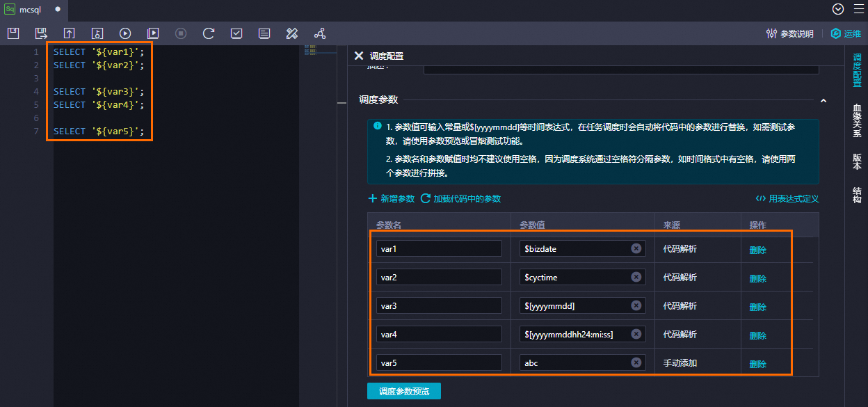868x407 pixels.
Task: Open the hamburger menu at top right
Action: 860,9
